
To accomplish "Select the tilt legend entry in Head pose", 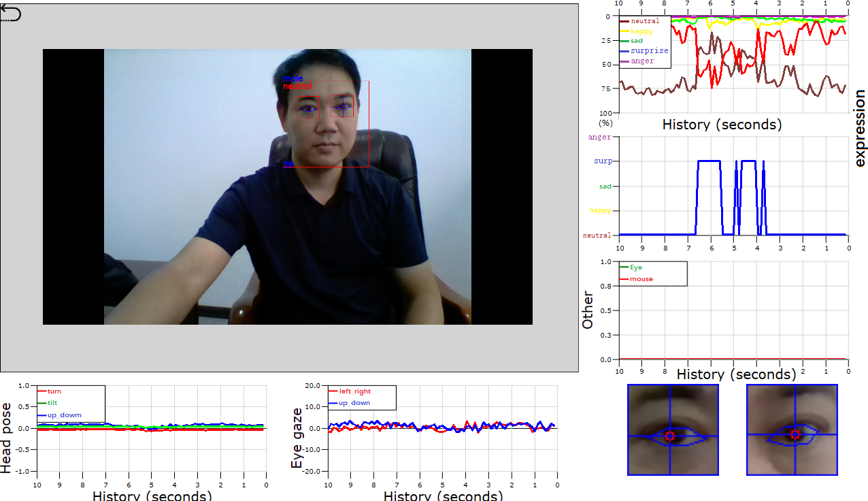I will (52, 403).
